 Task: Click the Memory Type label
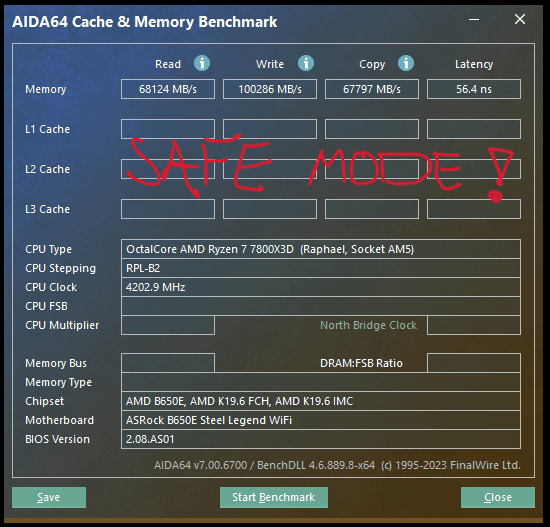point(58,382)
